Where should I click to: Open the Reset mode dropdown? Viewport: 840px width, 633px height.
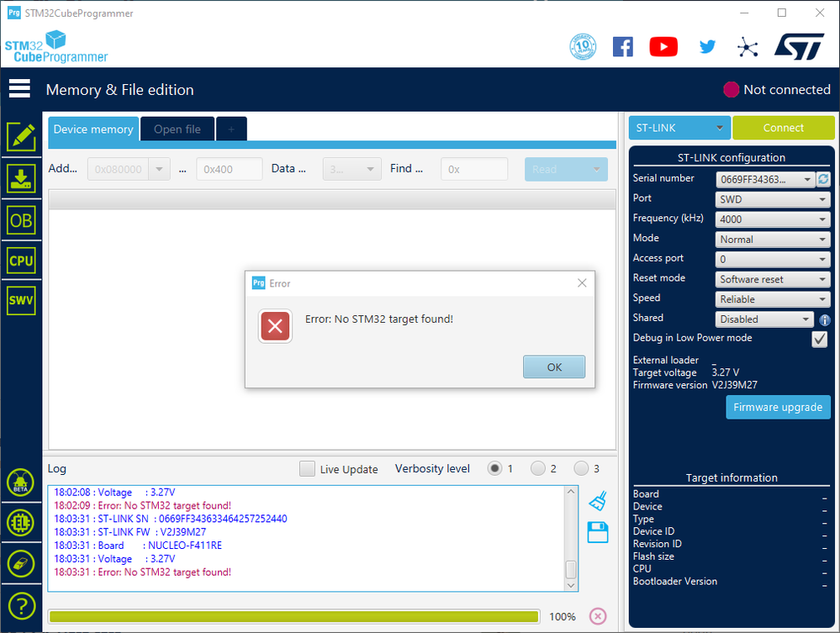point(773,279)
